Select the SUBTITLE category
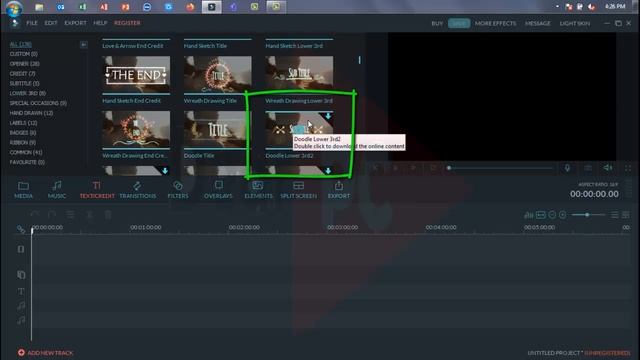 (24, 83)
